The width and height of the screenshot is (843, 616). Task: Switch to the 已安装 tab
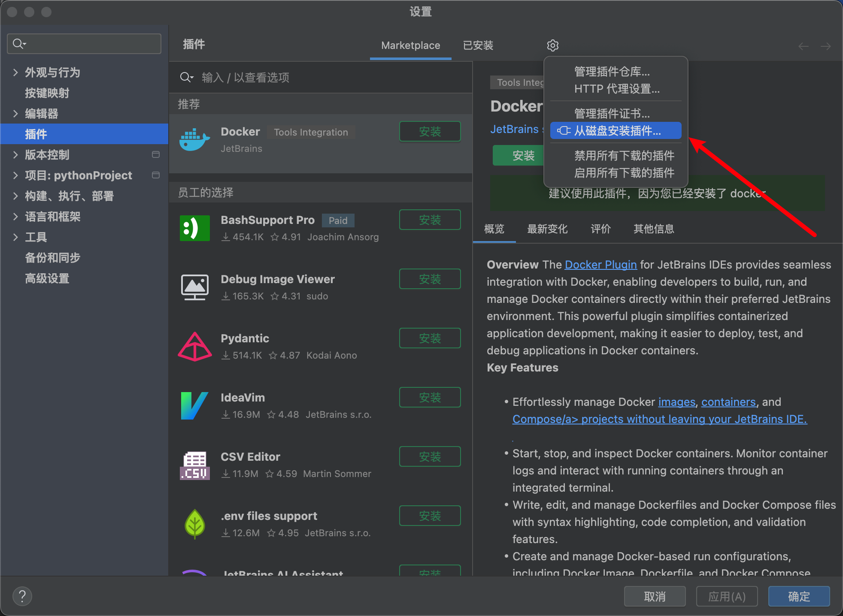coord(478,45)
